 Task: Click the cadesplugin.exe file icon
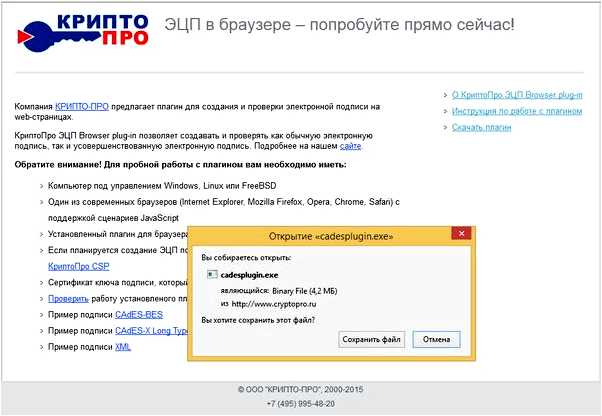pos(212,275)
